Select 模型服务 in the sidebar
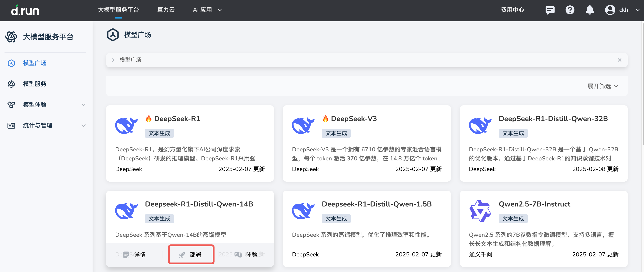 pos(35,84)
